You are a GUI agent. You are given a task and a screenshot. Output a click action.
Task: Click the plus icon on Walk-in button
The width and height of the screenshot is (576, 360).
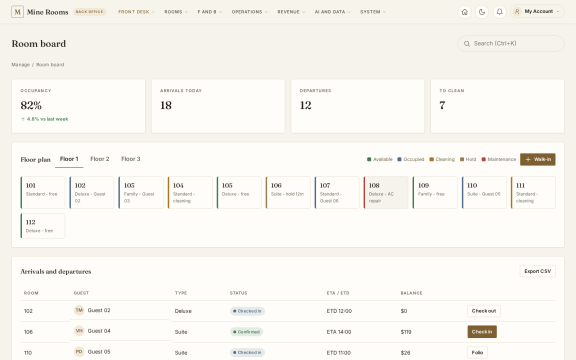pyautogui.click(x=528, y=159)
